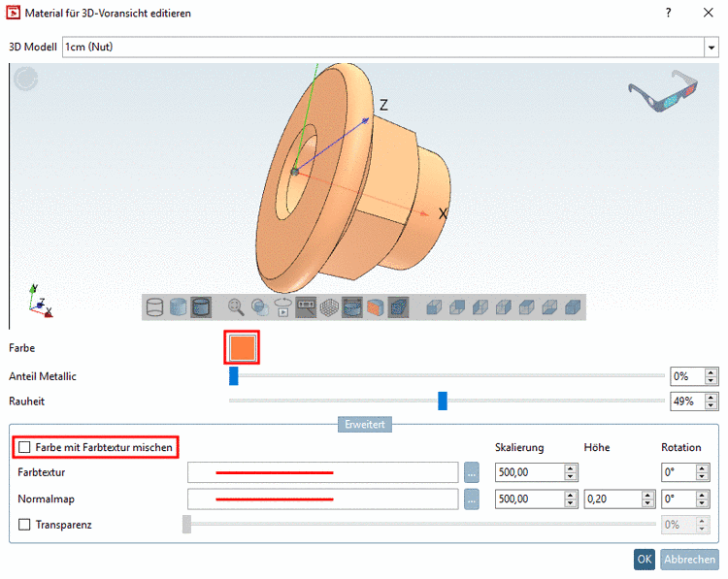Click the Normalmap Rotation field
Screen dimensions: 728x579
[678, 499]
